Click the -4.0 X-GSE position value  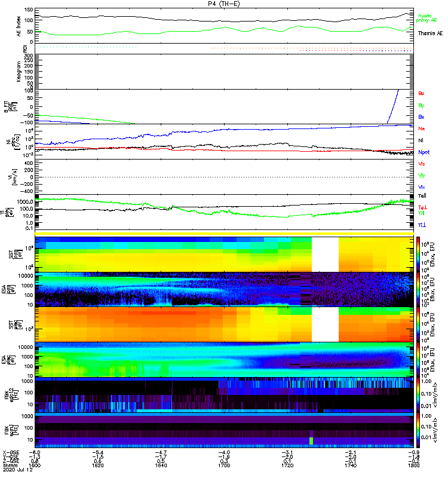tap(223, 452)
